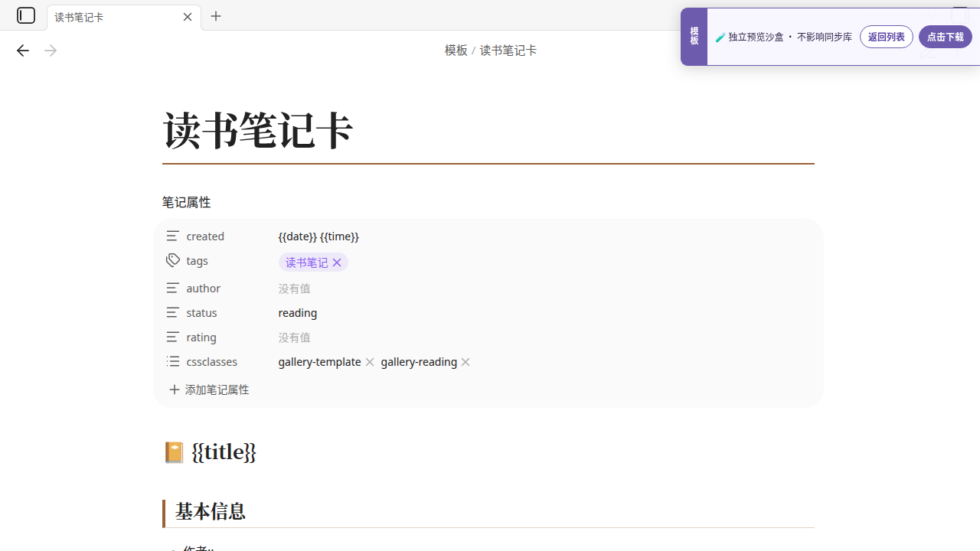Screen dimensions: 980x551
Task: Click the created property name
Action: pos(205,236)
